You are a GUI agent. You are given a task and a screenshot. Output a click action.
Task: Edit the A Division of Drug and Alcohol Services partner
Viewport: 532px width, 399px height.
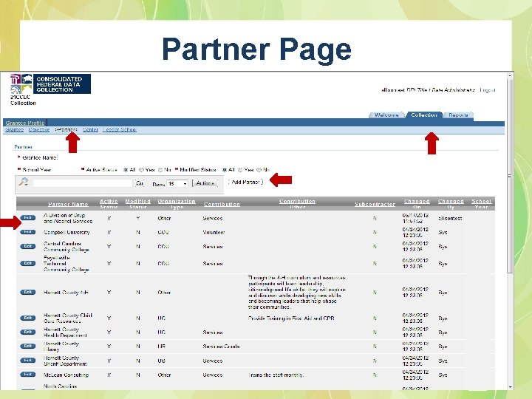(28, 217)
